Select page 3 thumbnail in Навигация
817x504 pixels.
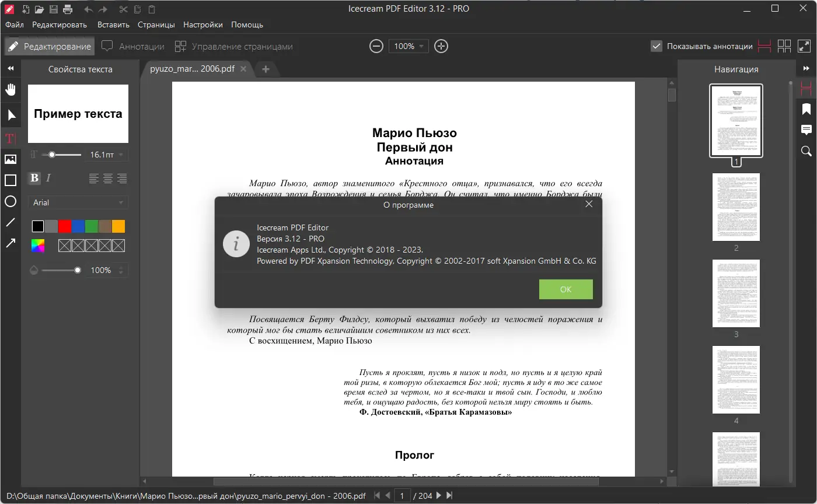click(736, 293)
